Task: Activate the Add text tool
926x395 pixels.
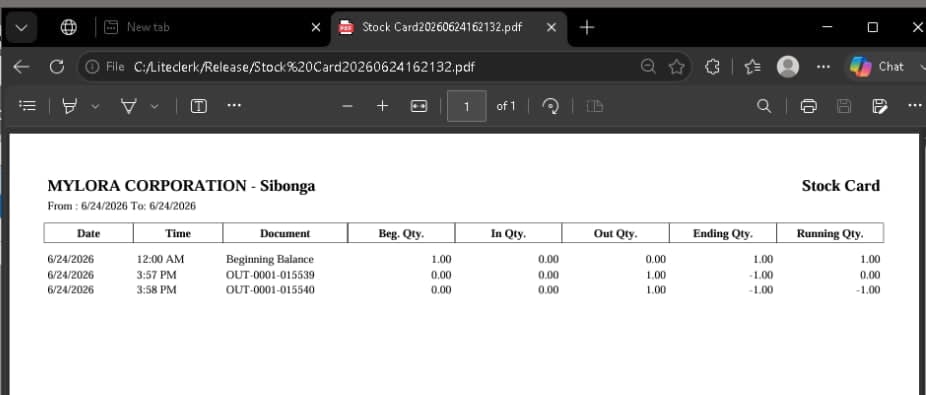Action: (198, 106)
